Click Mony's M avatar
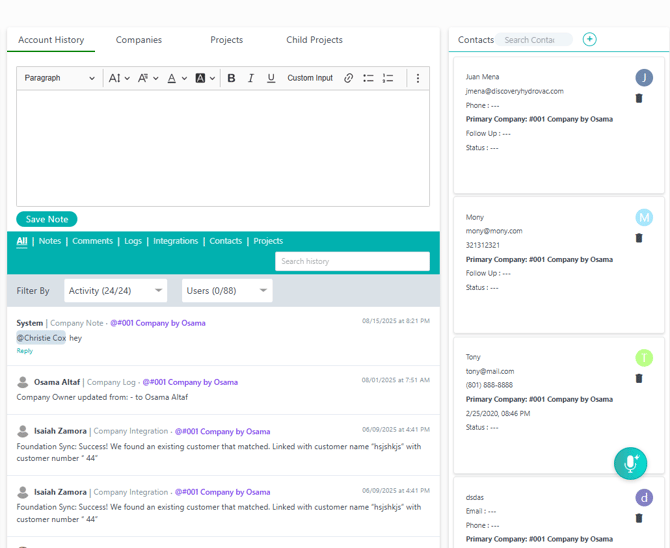 click(x=644, y=218)
